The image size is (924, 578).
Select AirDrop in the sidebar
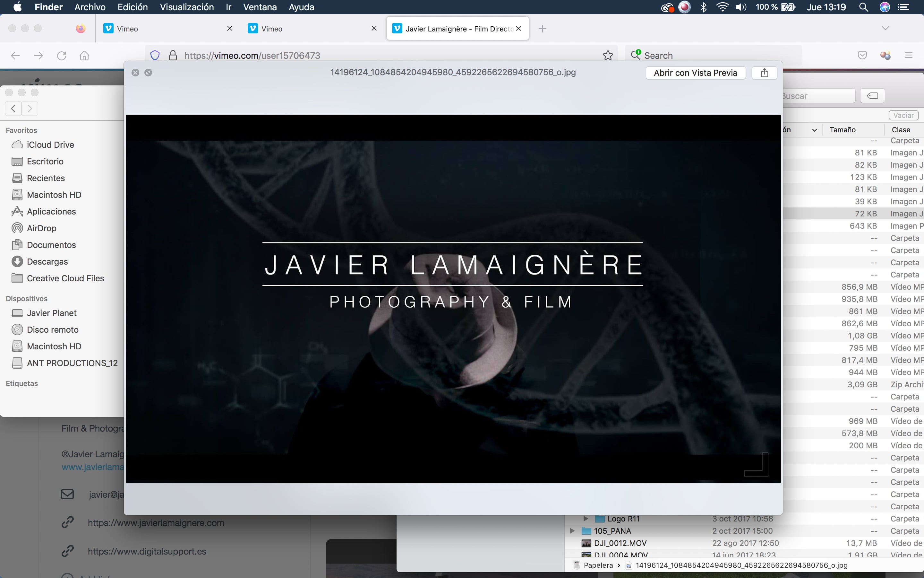[x=42, y=229]
